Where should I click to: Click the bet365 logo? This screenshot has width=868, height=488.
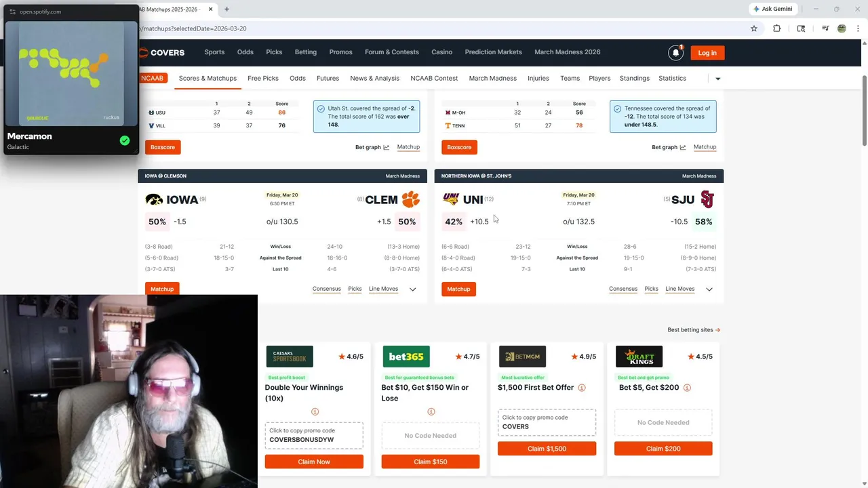pyautogui.click(x=406, y=357)
